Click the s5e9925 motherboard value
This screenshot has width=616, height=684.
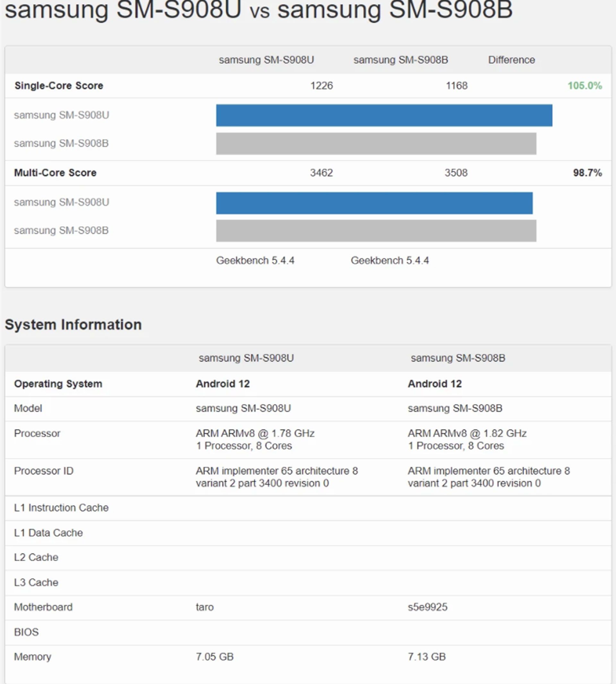click(x=427, y=607)
